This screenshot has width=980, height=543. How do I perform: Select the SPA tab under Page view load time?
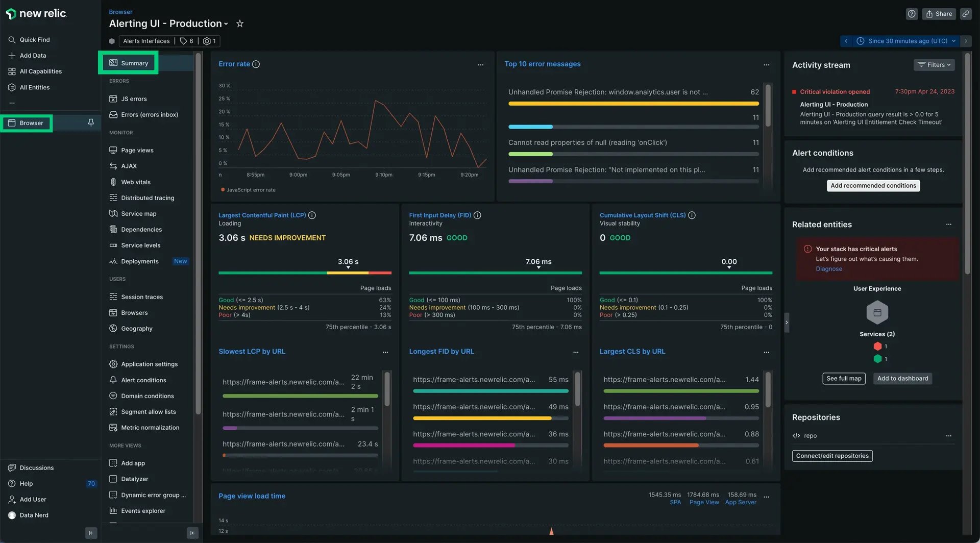[675, 502]
